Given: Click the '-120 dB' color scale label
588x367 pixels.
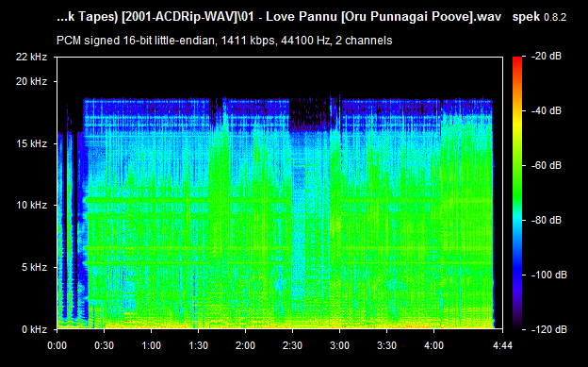Looking at the screenshot, I should [549, 330].
